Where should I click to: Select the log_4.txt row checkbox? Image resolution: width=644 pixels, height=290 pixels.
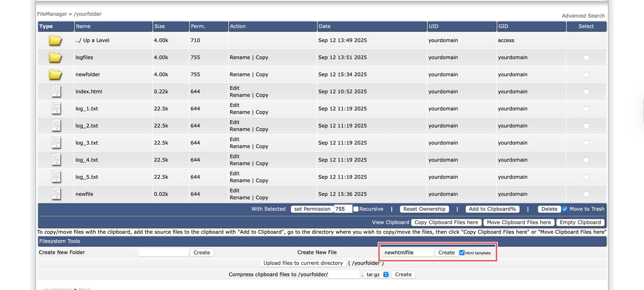point(586,160)
